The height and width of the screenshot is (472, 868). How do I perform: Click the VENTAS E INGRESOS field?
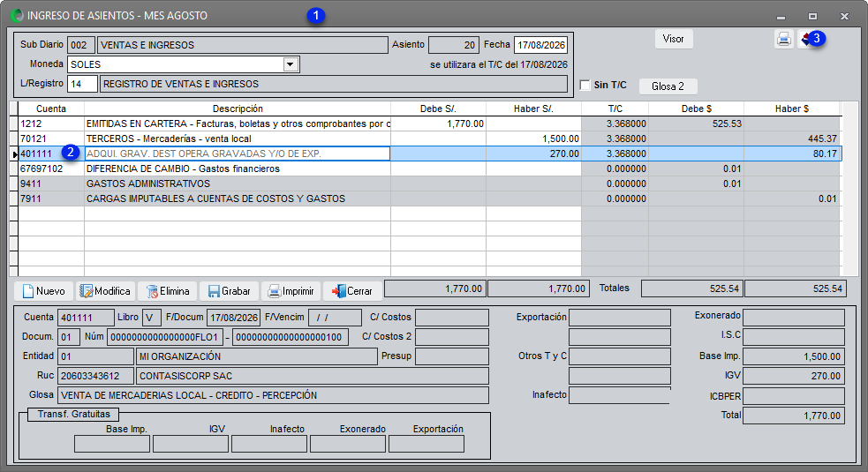243,45
